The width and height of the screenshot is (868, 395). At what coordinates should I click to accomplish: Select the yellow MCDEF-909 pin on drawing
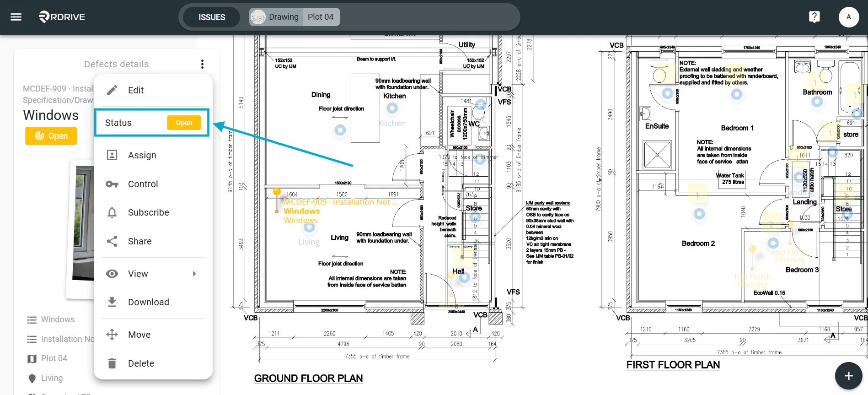(x=277, y=192)
